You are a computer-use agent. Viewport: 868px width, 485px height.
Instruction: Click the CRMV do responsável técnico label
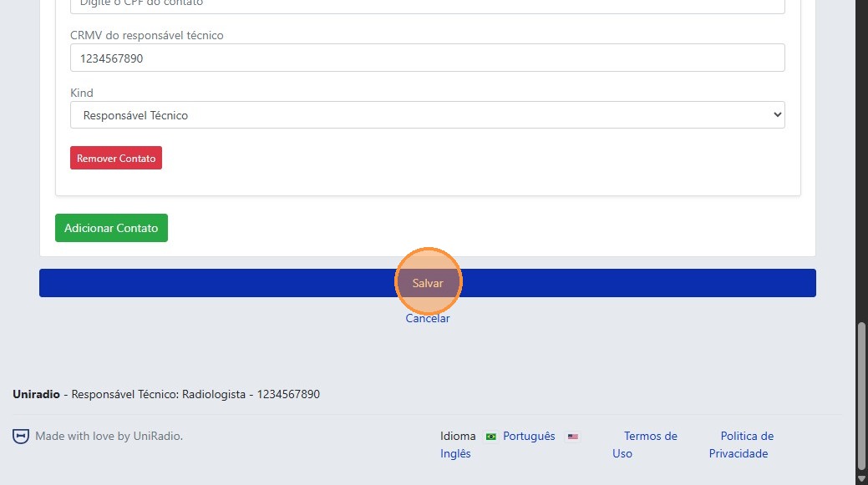147,35
